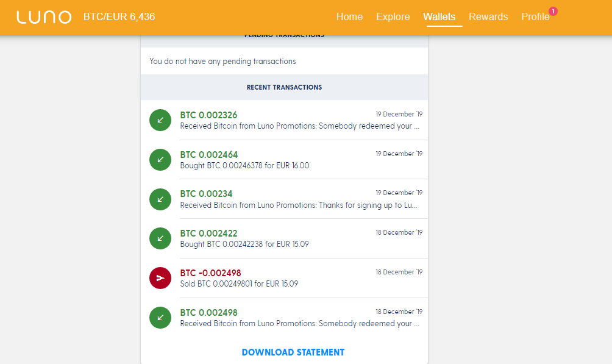The width and height of the screenshot is (612, 364).
Task: Open Bought BTC 0.00242238 for EUR 15.09
Action: coord(244,244)
